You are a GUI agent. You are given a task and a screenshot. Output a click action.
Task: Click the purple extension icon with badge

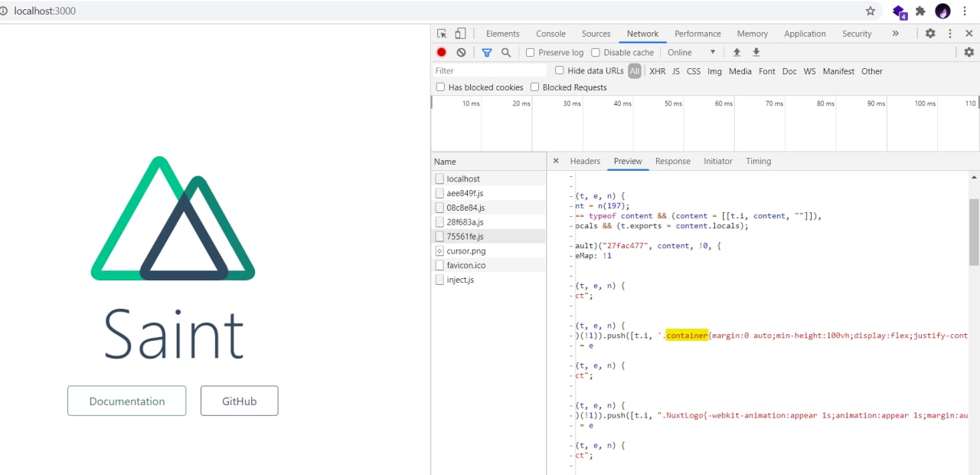coord(900,12)
